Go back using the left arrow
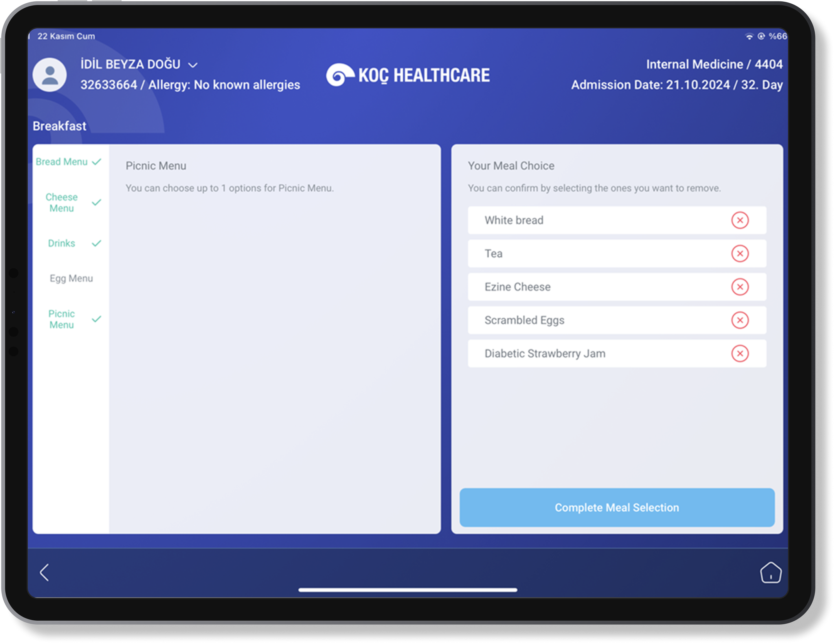Image resolution: width=835 pixels, height=644 pixels. click(x=45, y=572)
